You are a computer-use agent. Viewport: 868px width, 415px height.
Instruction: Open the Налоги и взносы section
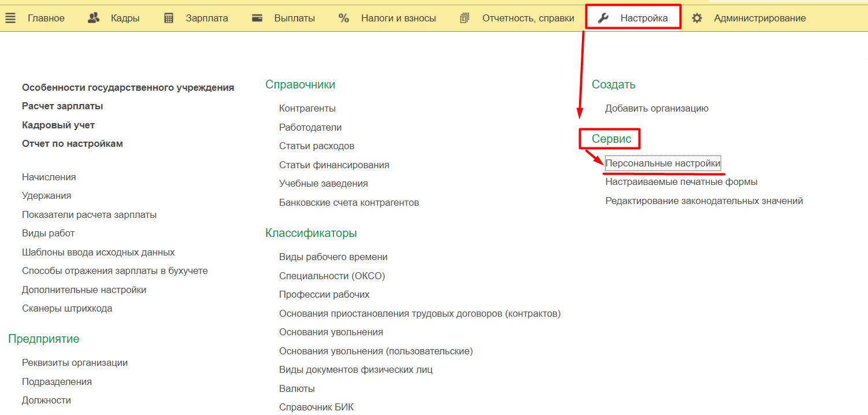click(x=399, y=18)
